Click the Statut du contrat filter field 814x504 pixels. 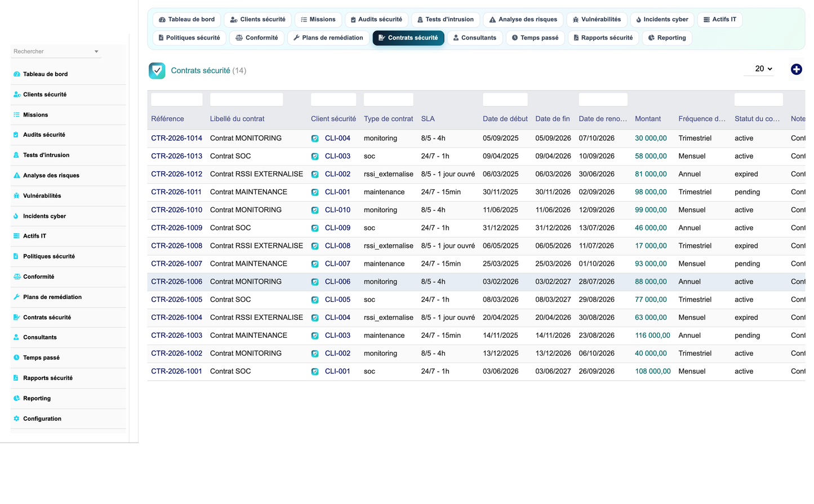pos(759,100)
